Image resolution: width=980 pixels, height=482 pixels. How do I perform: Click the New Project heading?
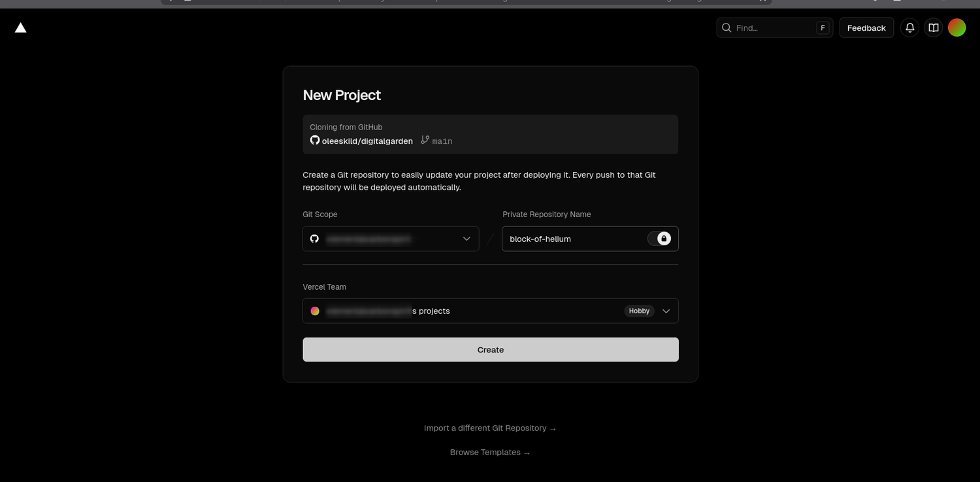pos(342,95)
